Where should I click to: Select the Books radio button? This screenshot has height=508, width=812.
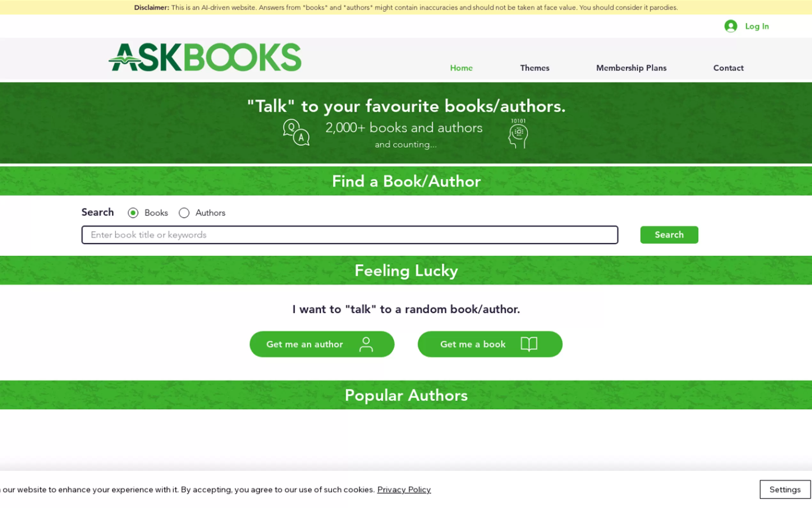[x=133, y=213]
